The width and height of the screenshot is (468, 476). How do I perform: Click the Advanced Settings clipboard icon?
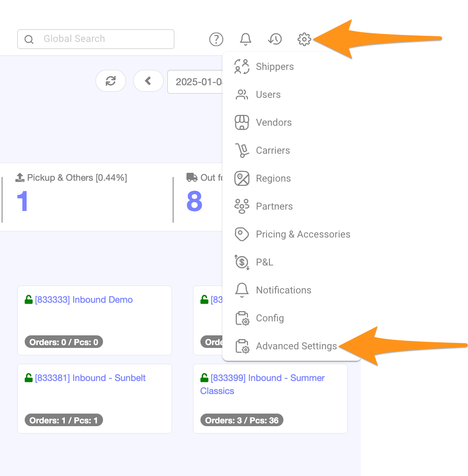(x=242, y=346)
